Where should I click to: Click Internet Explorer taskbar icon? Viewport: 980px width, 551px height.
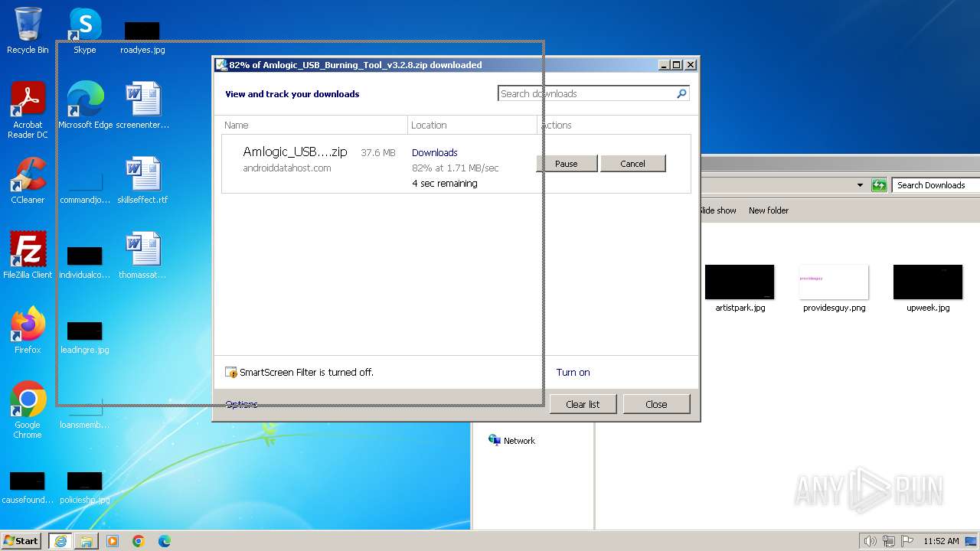60,541
